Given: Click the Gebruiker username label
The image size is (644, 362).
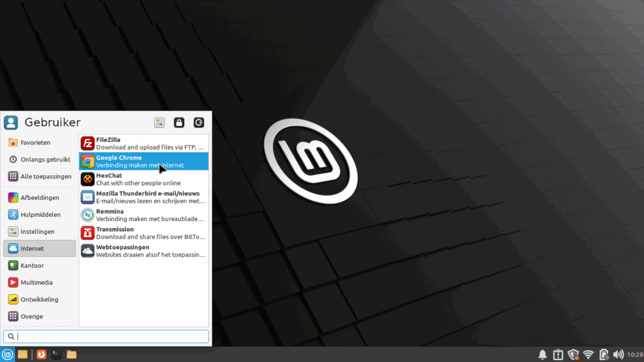Looking at the screenshot, I should (53, 123).
